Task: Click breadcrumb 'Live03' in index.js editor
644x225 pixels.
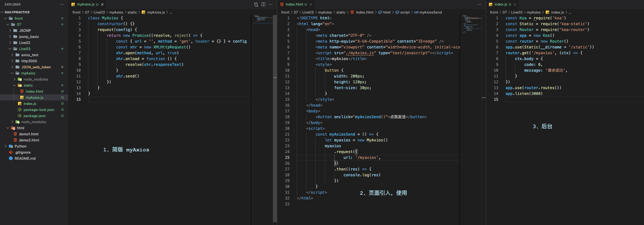Action: click(517, 12)
